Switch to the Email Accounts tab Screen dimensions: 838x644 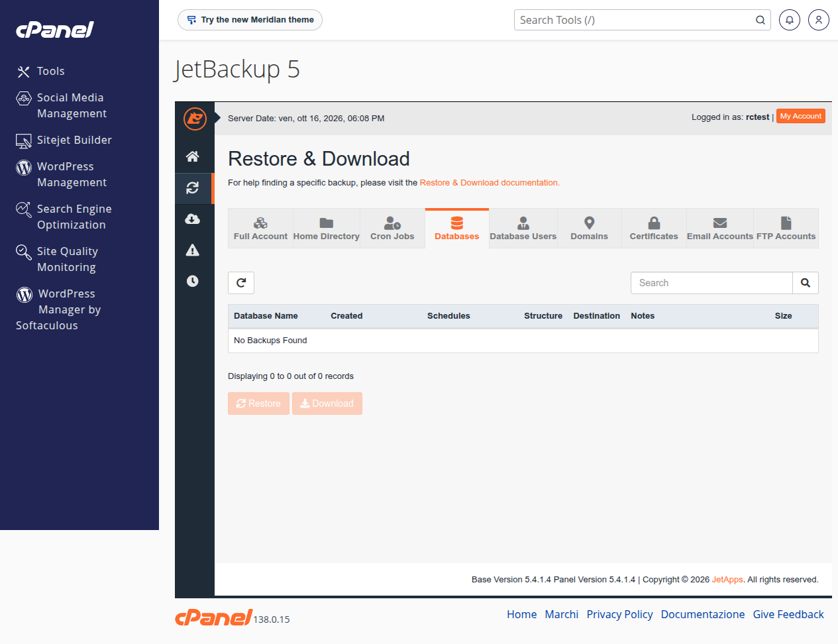click(720, 229)
